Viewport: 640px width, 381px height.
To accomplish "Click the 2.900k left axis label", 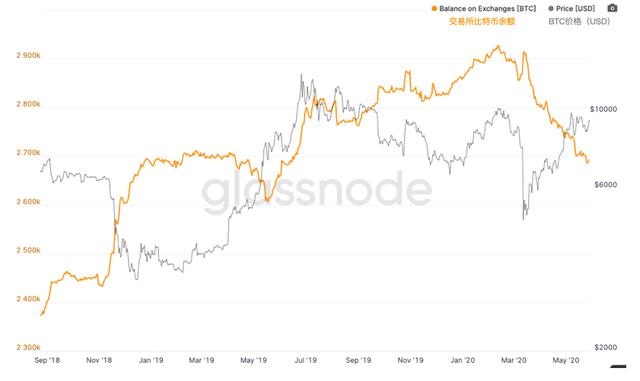I will point(28,55).
